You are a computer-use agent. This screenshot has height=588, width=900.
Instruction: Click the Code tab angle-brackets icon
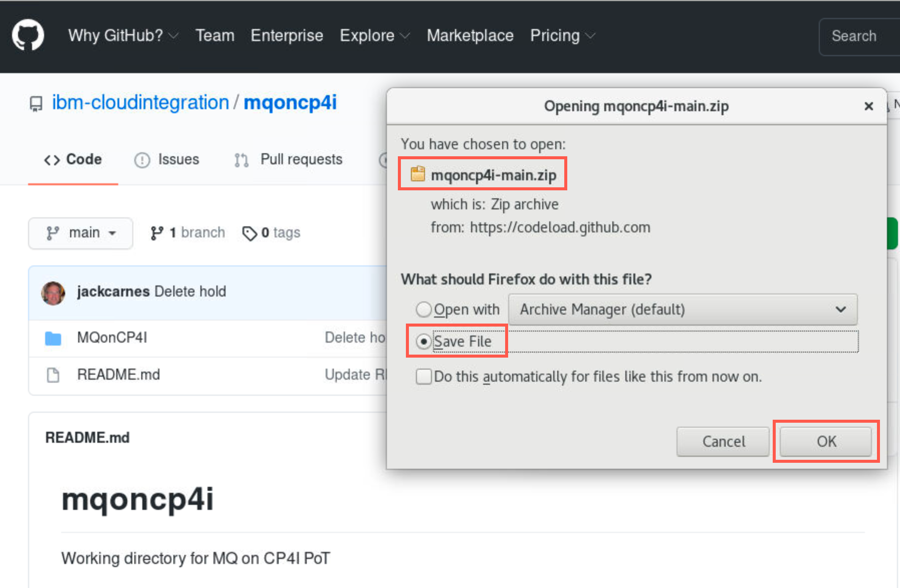pyautogui.click(x=52, y=160)
